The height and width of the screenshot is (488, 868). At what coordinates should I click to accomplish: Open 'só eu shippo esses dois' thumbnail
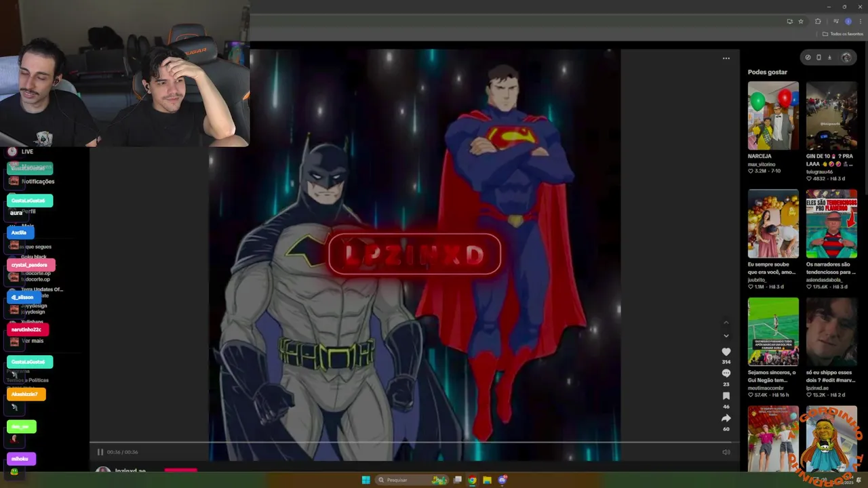tap(831, 332)
